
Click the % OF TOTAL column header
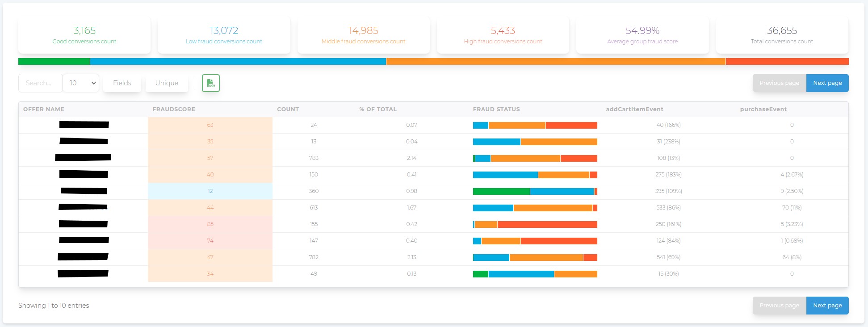[378, 109]
